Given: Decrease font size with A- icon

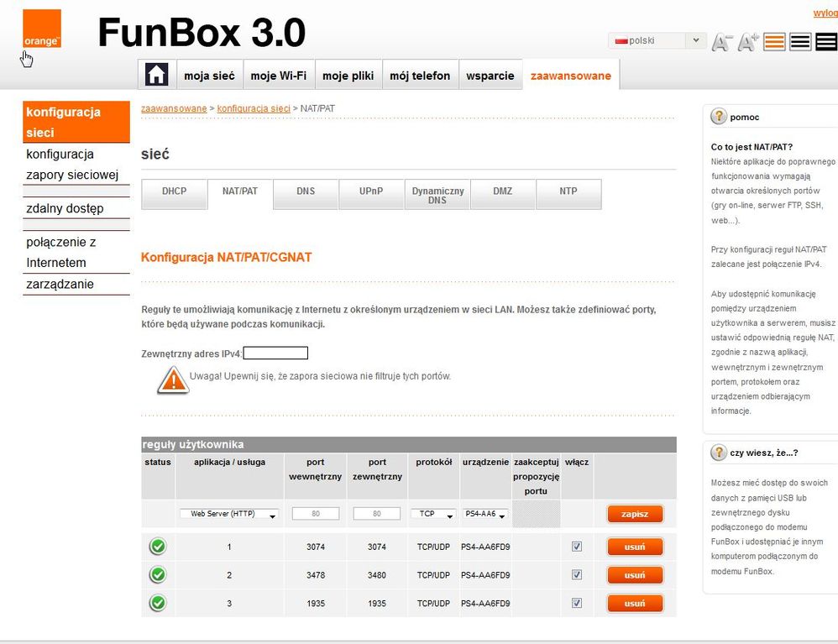Looking at the screenshot, I should click(x=722, y=42).
